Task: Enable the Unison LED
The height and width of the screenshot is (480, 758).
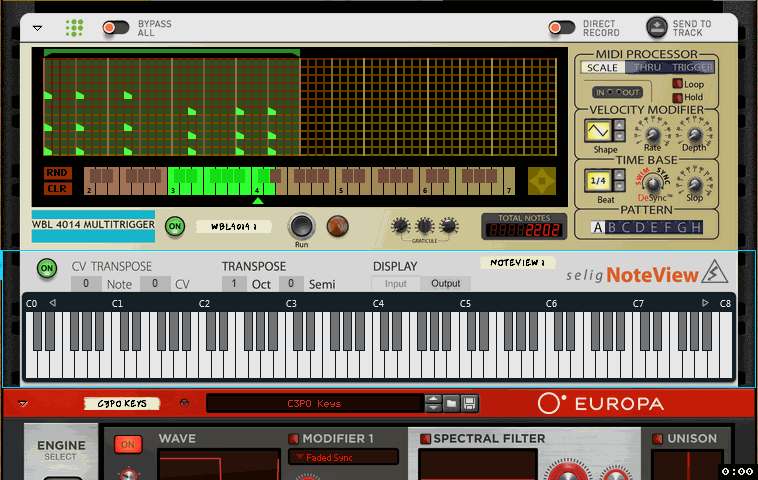Action: click(657, 438)
